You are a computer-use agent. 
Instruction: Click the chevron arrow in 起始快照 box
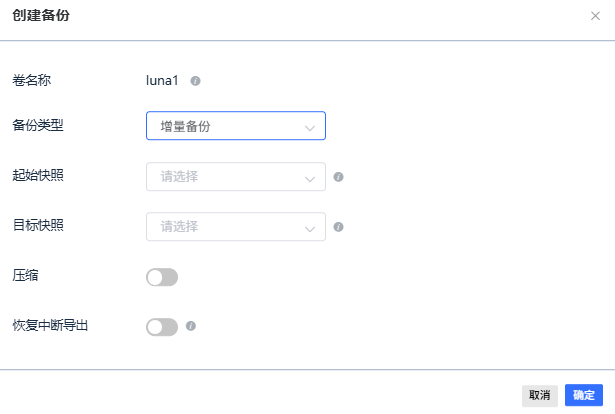310,179
